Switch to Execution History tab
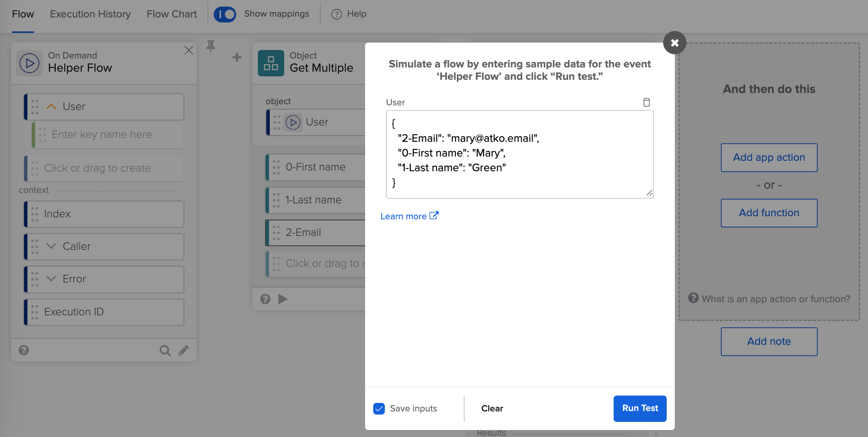This screenshot has width=868, height=437. click(x=90, y=14)
